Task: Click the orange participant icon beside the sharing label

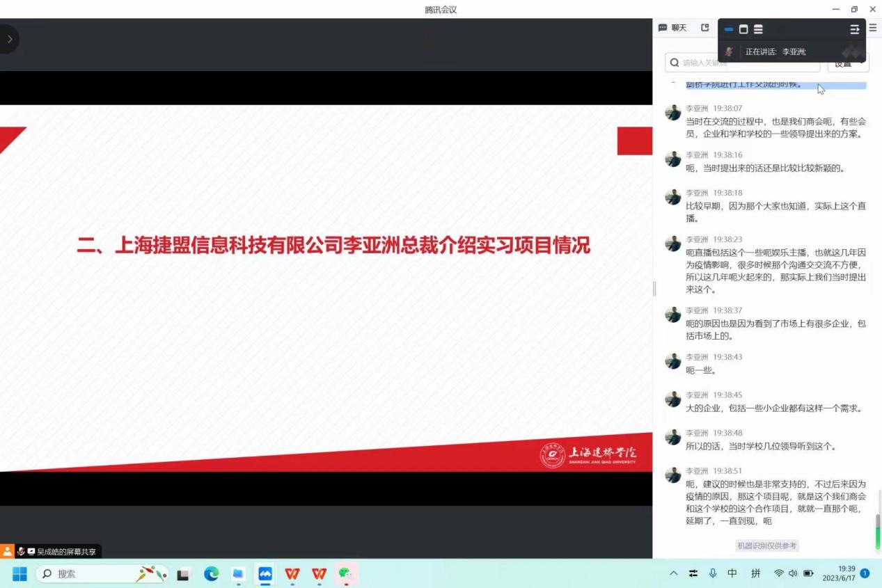Action: (8, 551)
